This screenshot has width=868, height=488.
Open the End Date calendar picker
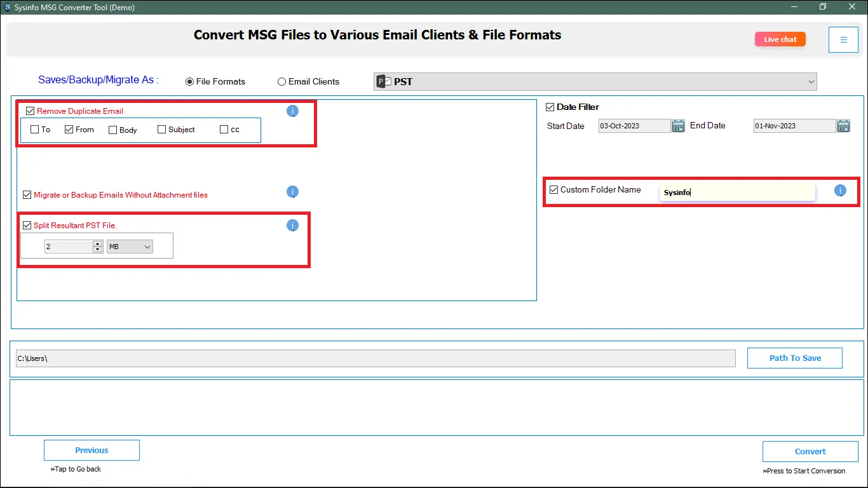click(x=843, y=126)
